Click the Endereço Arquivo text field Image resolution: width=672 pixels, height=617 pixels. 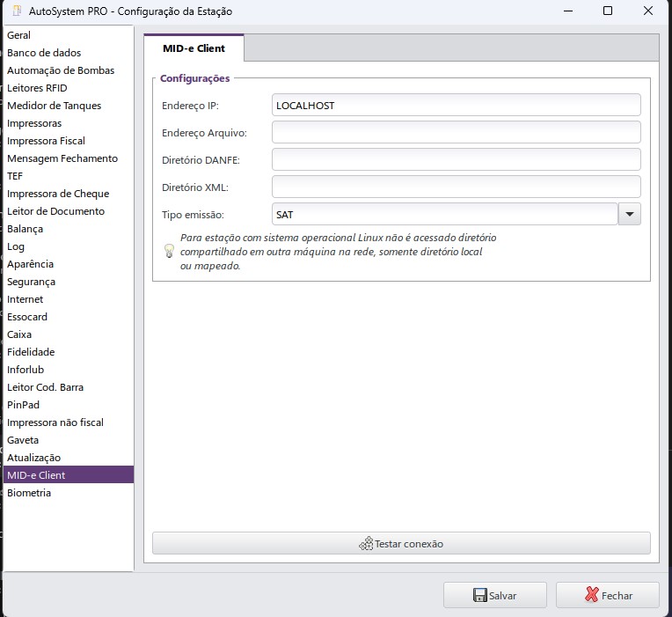point(456,132)
